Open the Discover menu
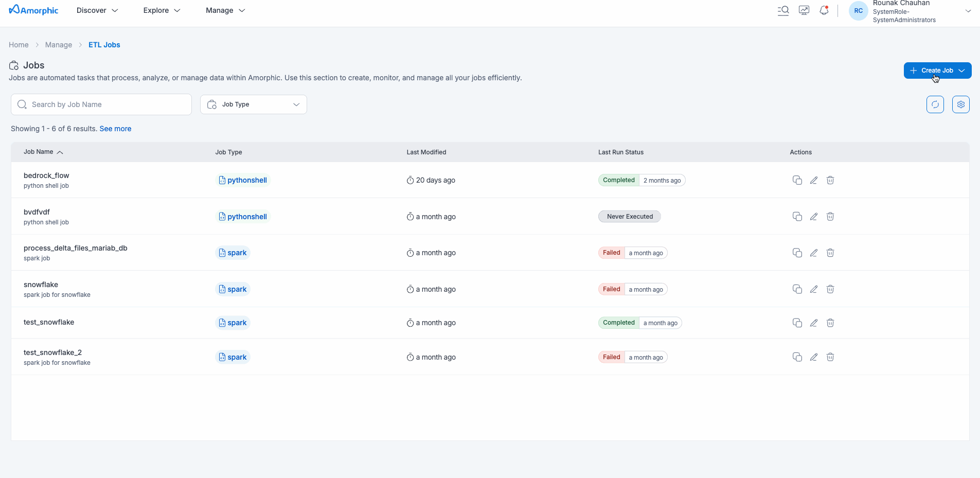 (x=97, y=10)
